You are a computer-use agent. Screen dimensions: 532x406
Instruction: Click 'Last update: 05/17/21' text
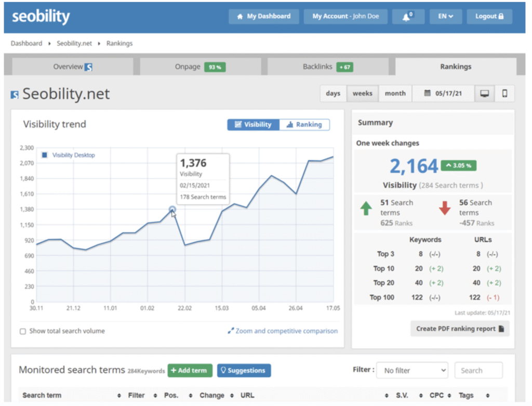482,313
